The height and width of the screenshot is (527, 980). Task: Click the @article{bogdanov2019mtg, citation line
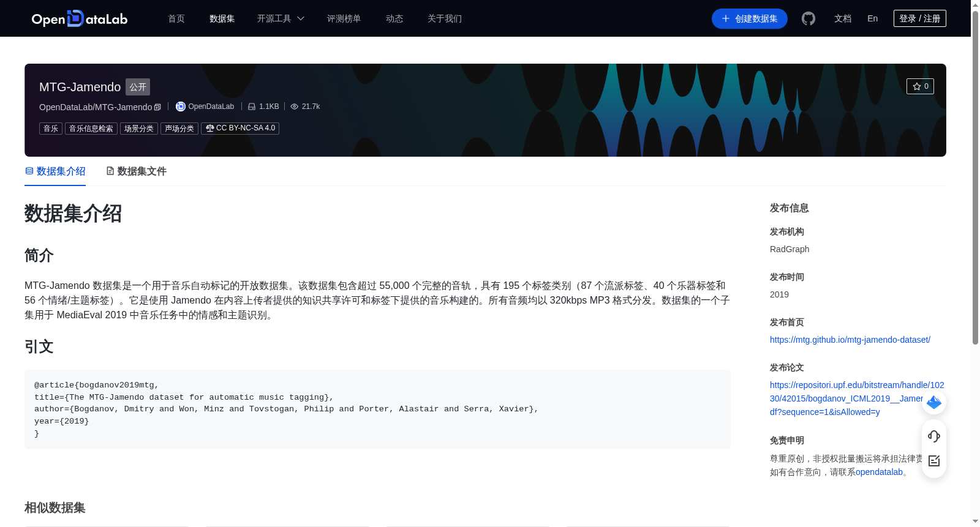point(96,385)
